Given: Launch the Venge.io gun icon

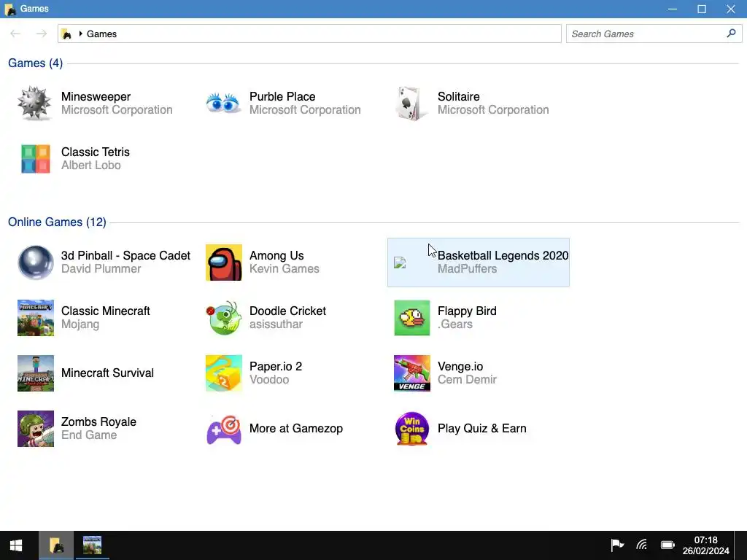Looking at the screenshot, I should click(x=412, y=373).
